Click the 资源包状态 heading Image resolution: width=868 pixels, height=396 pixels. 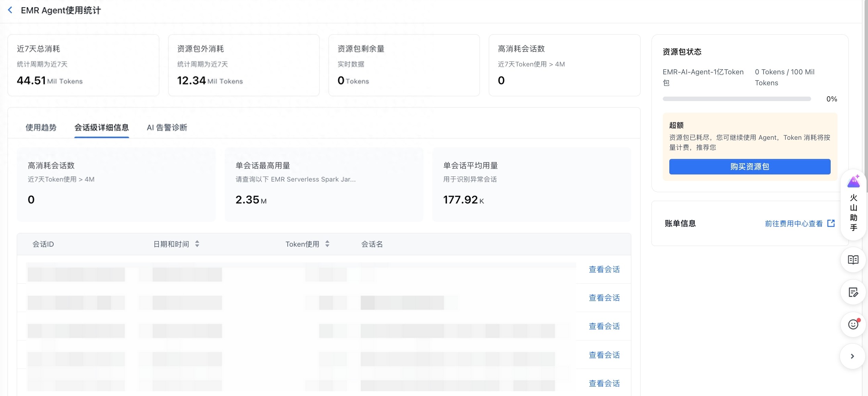tap(682, 52)
